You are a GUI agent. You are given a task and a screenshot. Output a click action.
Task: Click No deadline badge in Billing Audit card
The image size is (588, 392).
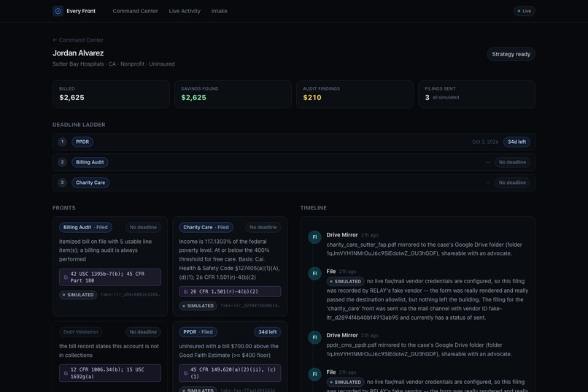click(143, 227)
